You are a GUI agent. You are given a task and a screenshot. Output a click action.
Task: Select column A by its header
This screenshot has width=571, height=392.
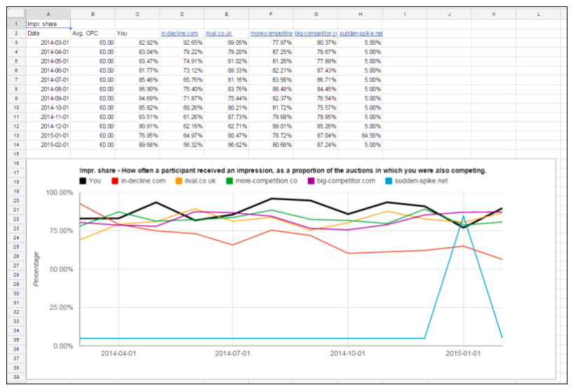coord(48,14)
